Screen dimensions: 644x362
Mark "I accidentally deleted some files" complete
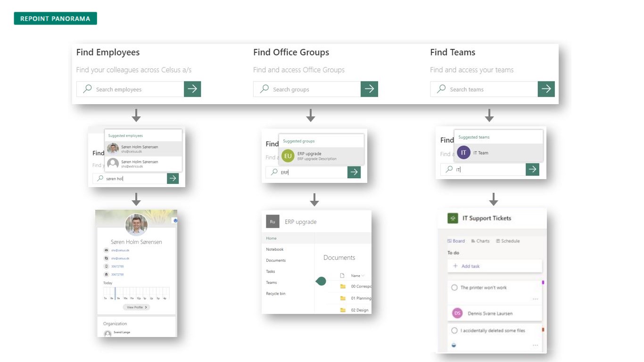(x=454, y=330)
